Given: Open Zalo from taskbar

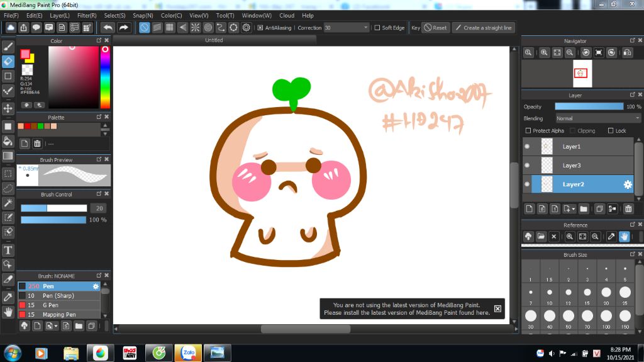Looking at the screenshot, I should [x=189, y=353].
